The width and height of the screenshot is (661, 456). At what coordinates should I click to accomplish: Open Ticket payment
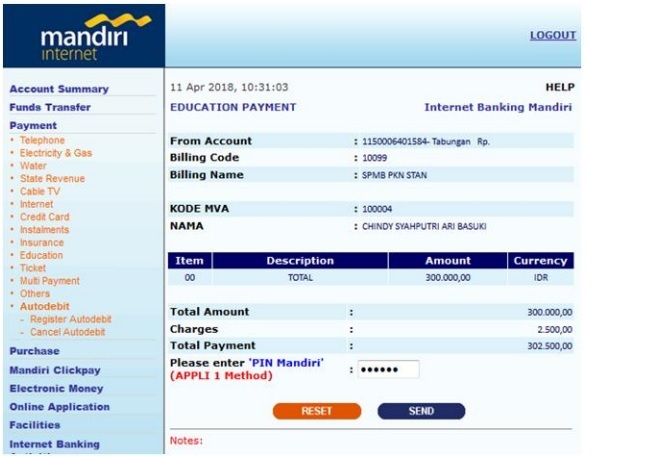[x=33, y=268]
